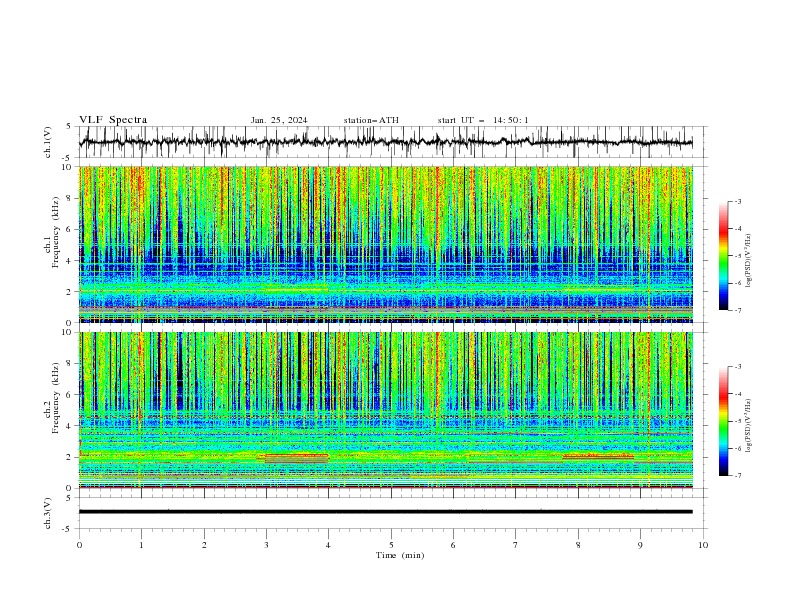Image resolution: width=792 pixels, height=612 pixels.
Task: Click the ch.2 color scale bar
Action: coord(723,421)
